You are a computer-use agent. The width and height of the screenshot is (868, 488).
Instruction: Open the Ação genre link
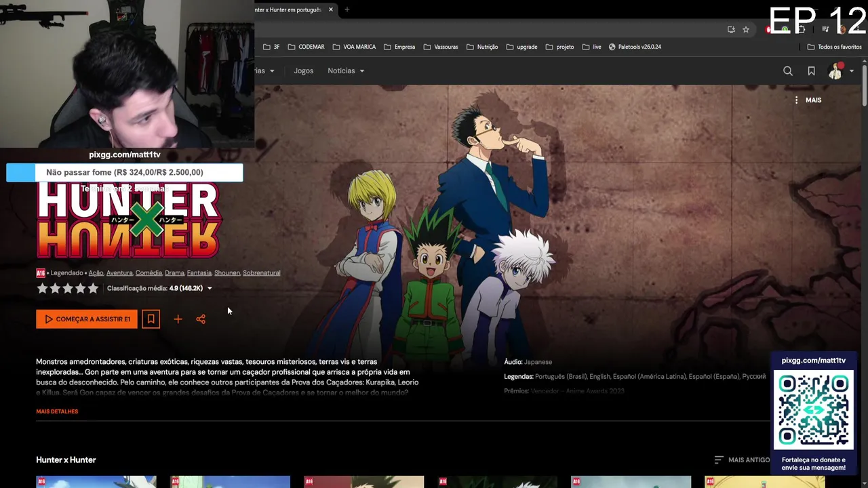pyautogui.click(x=96, y=273)
